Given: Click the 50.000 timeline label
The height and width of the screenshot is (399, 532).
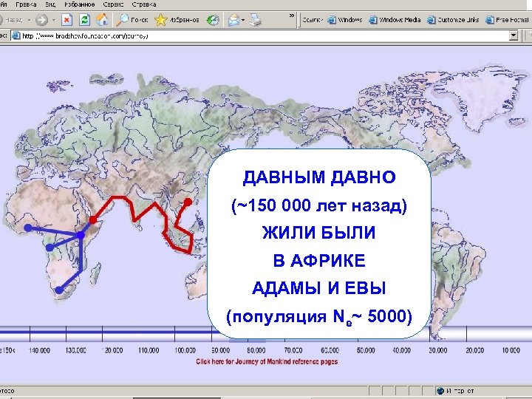Looking at the screenshot, I should 366,350.
